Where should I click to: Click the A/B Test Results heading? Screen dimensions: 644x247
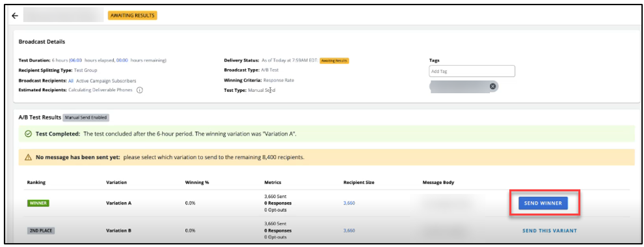coord(40,117)
